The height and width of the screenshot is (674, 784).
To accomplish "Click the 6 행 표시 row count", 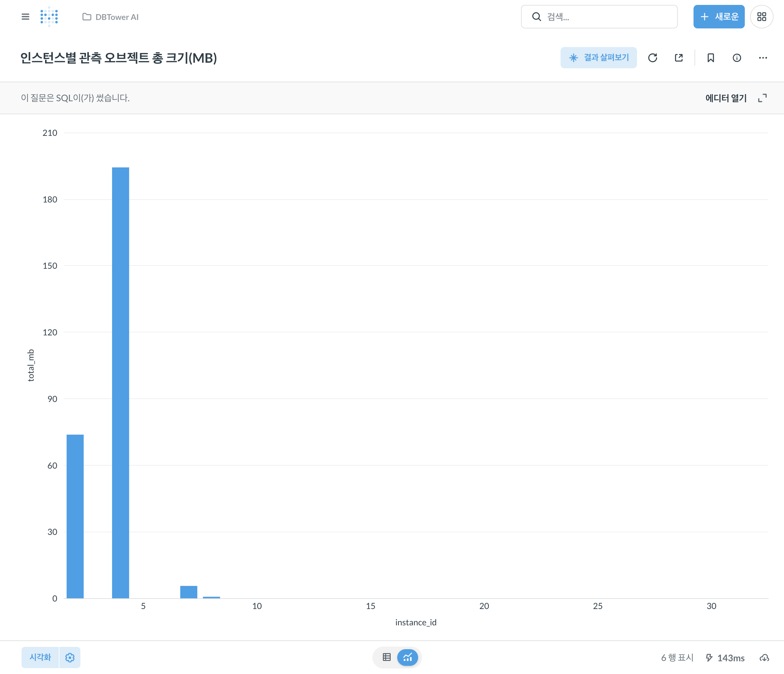I will point(677,657).
